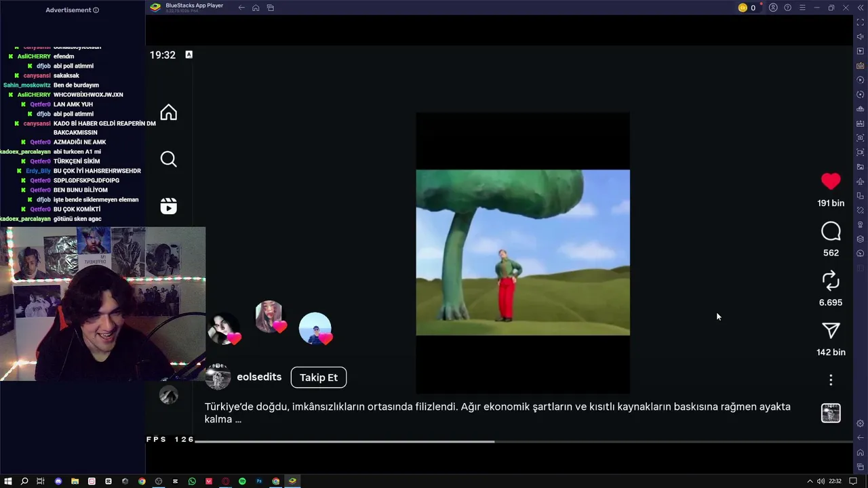Viewport: 868px width, 488px height.
Task: Open WhatsApp from taskbar
Action: pos(192,481)
